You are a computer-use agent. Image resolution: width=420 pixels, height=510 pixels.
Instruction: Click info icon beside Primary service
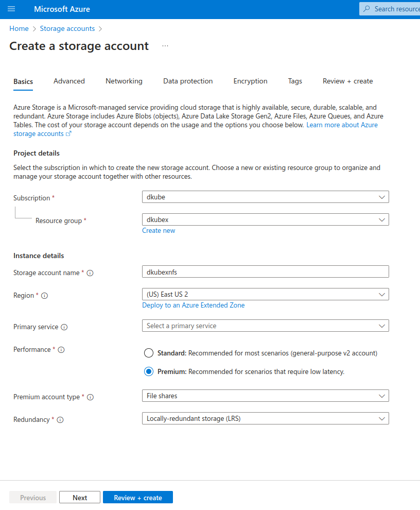coord(64,327)
